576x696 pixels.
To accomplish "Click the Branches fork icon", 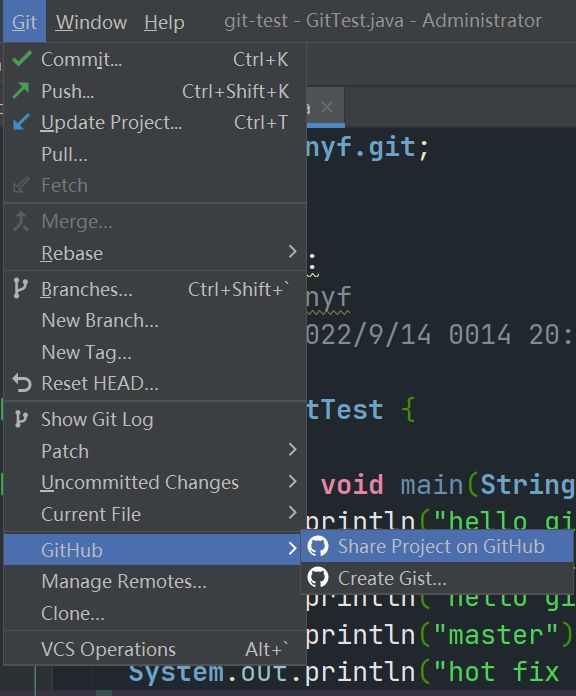I will (20, 289).
